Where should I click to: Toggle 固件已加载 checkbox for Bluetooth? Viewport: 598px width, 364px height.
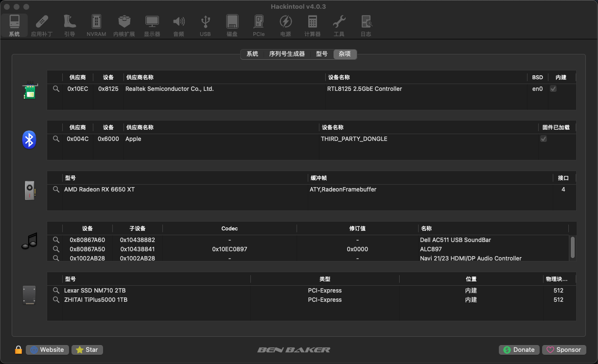coord(544,139)
